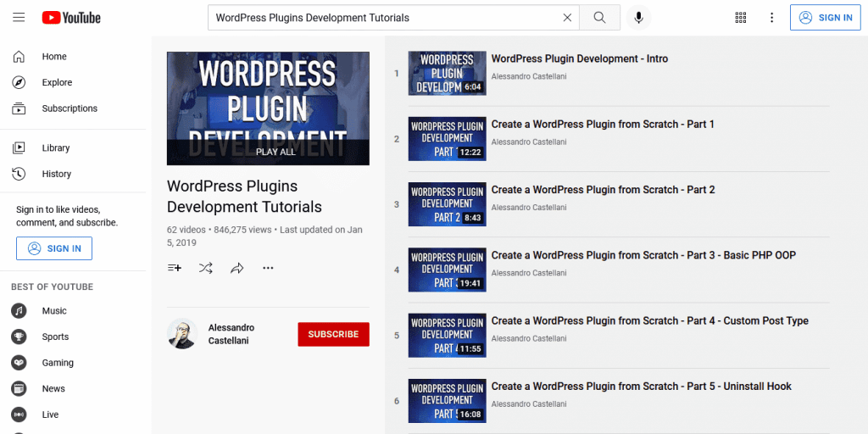
Task: Share the playlist with arrow icon
Action: point(237,269)
